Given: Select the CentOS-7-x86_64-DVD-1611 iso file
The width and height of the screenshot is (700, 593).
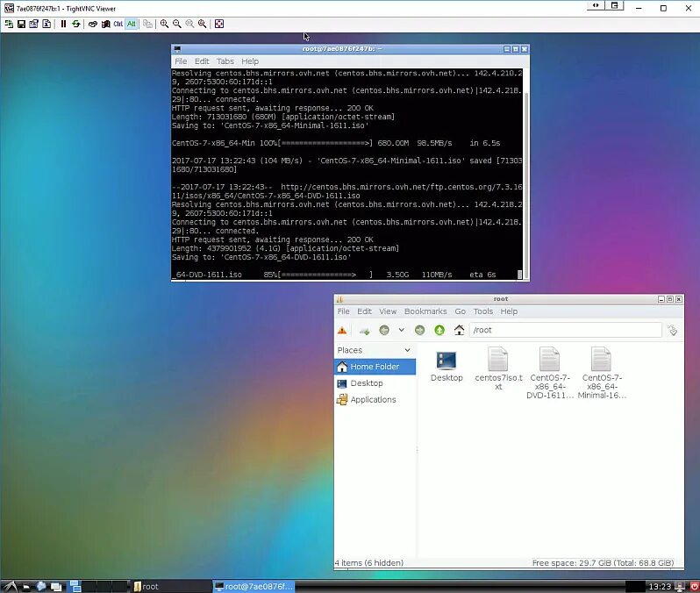Looking at the screenshot, I should tap(549, 373).
